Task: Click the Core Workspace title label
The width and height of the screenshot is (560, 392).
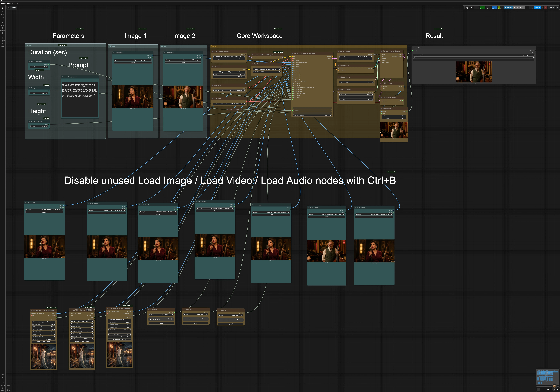Action: pos(260,36)
